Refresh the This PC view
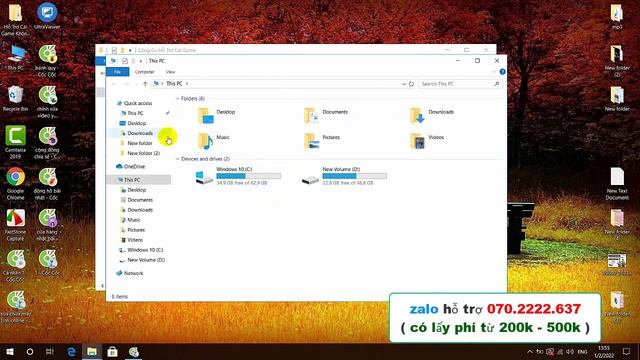The height and width of the screenshot is (360, 640). tap(411, 84)
